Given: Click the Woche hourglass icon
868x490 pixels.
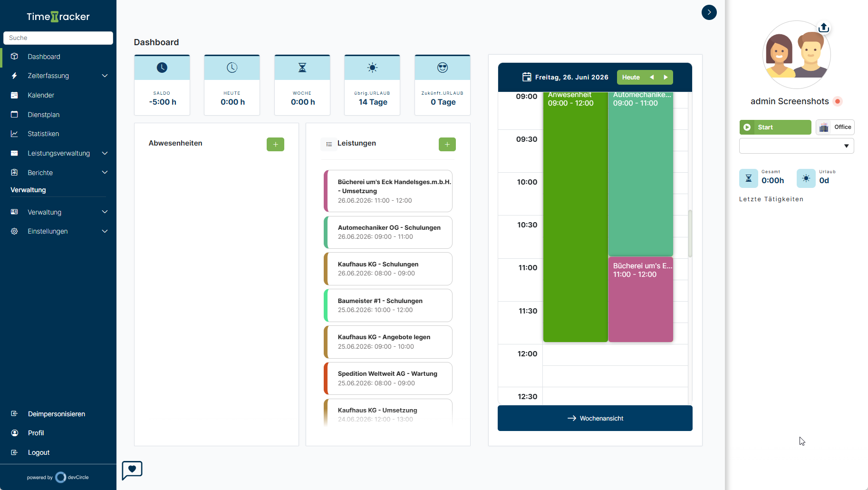Looking at the screenshot, I should 302,68.
